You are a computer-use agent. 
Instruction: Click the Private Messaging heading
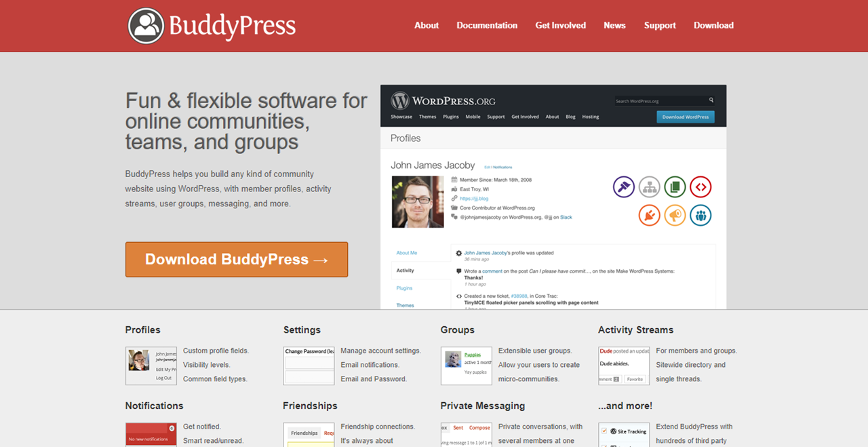coord(483,406)
